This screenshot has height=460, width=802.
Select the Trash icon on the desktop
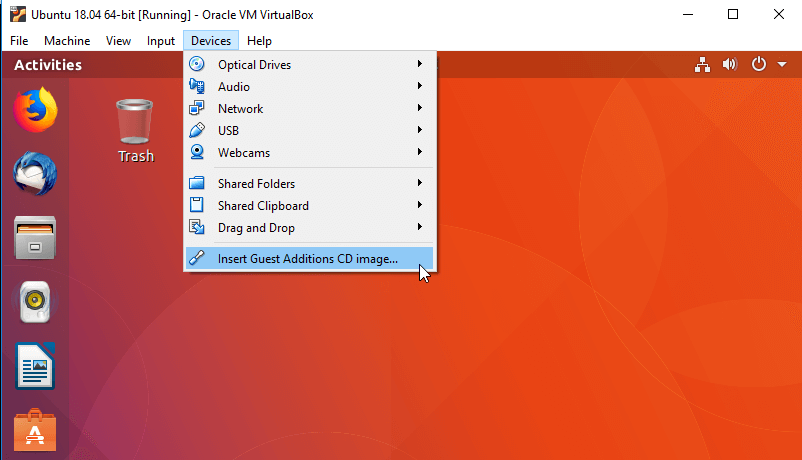click(135, 121)
